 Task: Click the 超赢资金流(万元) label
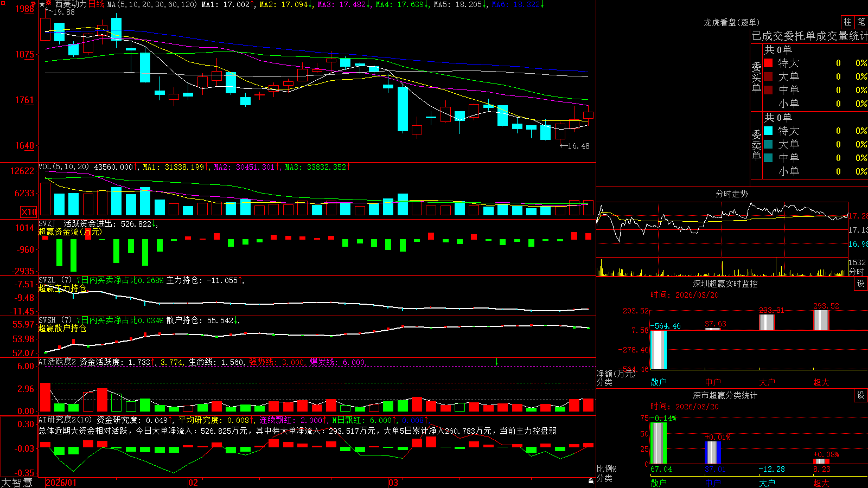[70, 232]
